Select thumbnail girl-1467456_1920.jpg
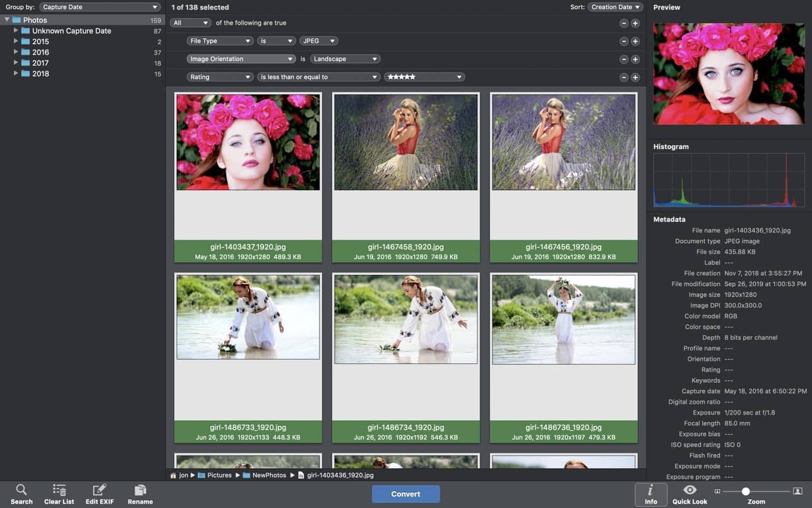 point(564,178)
